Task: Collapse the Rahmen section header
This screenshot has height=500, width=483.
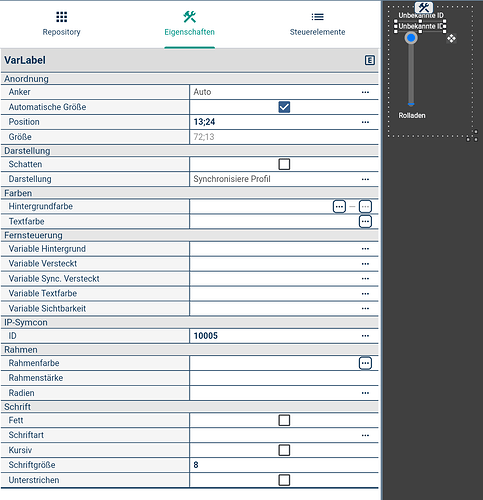Action: (x=189, y=350)
